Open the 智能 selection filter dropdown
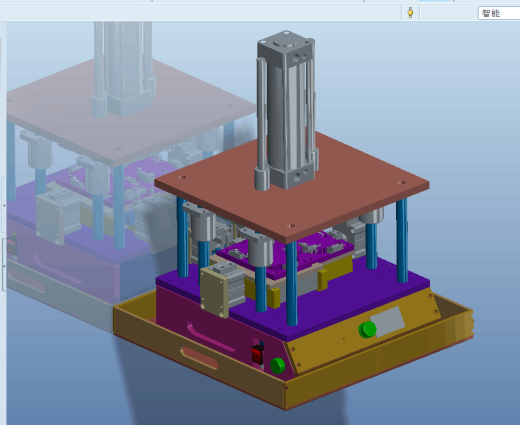520x425 pixels. coord(499,13)
